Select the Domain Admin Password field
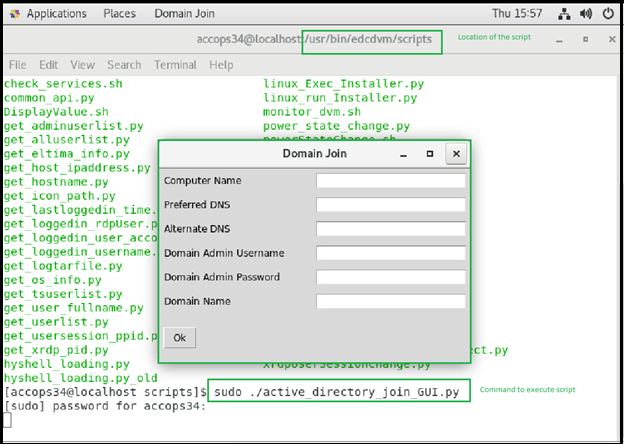624x444 pixels. point(391,277)
